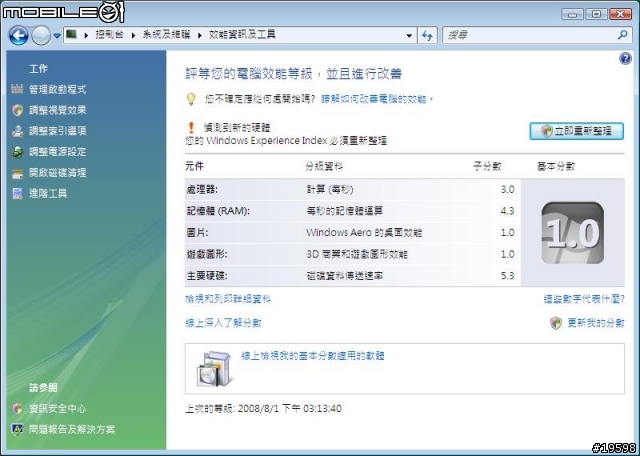Click 更新我的分數 link
Screen dimensions: 640x456
pyautogui.click(x=596, y=323)
